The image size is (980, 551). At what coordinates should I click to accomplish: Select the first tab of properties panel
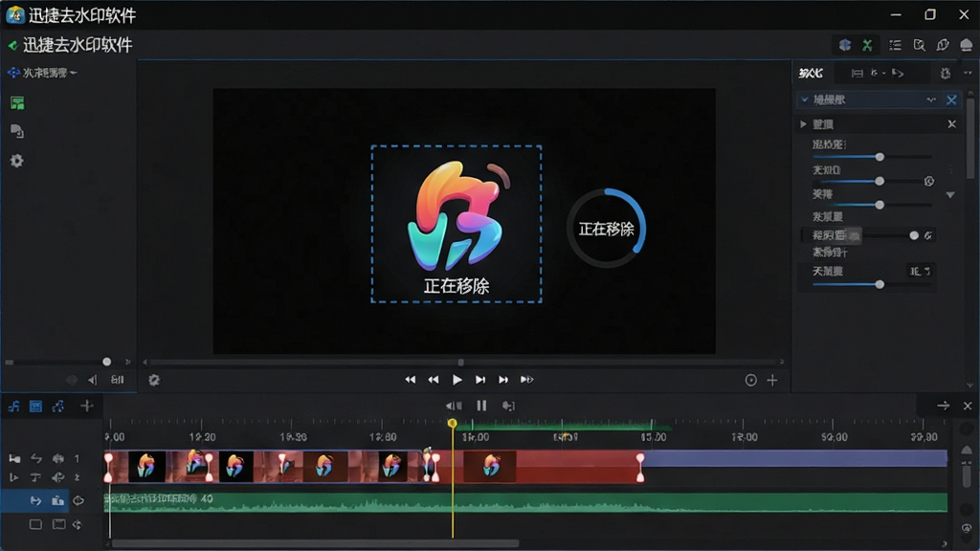click(x=811, y=73)
